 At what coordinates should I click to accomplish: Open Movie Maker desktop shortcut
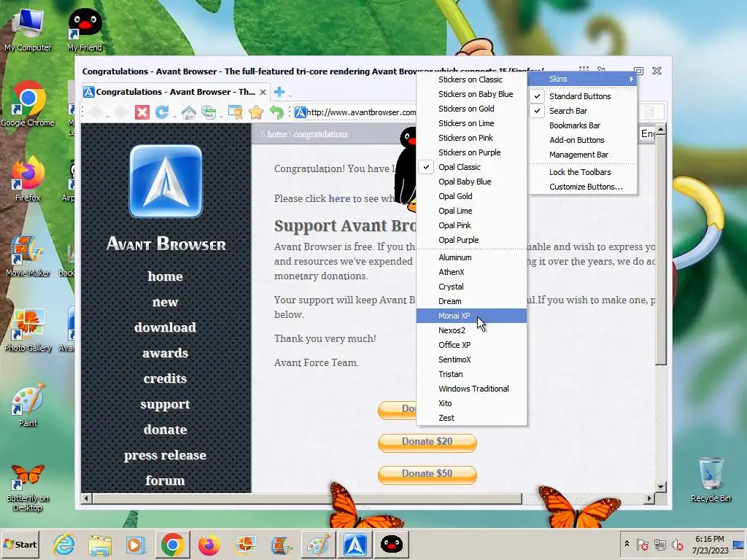(28, 255)
